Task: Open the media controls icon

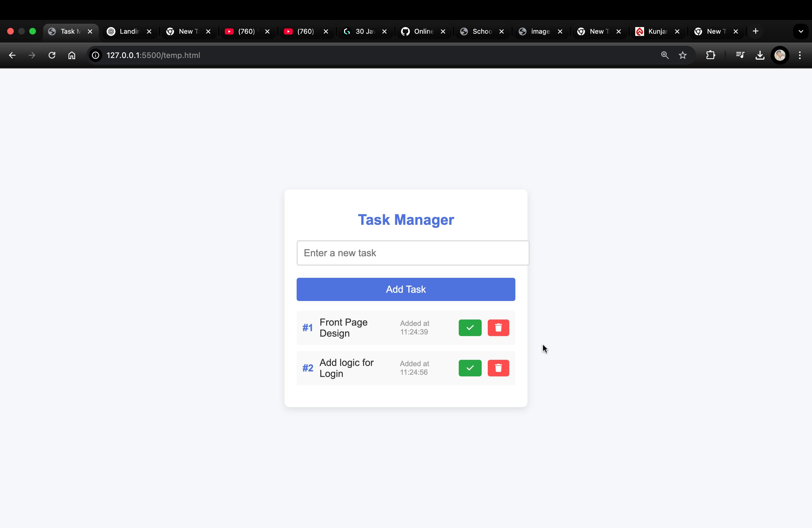Action: click(x=740, y=55)
